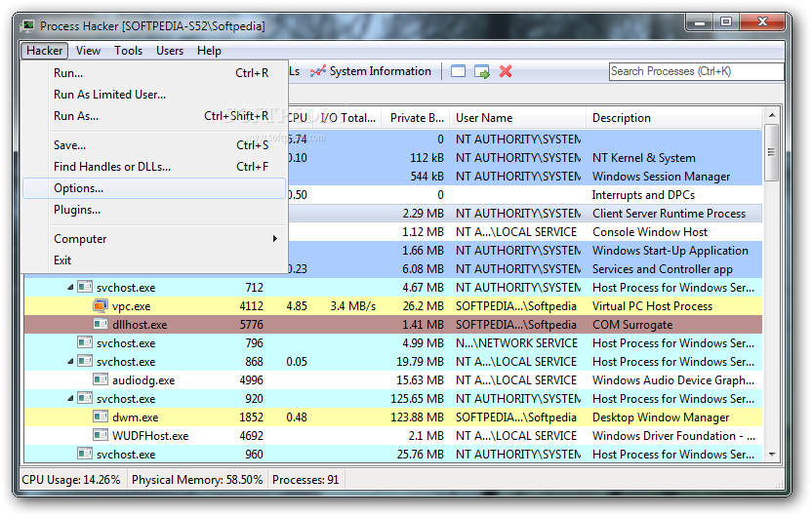Click the 3.4 MB/s I/O value
Viewport: 812px width, 517px height.
pos(353,306)
